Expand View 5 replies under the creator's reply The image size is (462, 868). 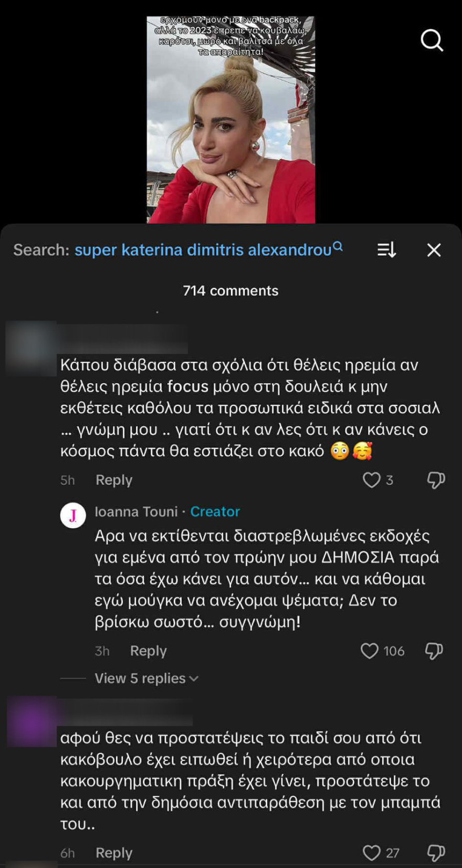(140, 678)
